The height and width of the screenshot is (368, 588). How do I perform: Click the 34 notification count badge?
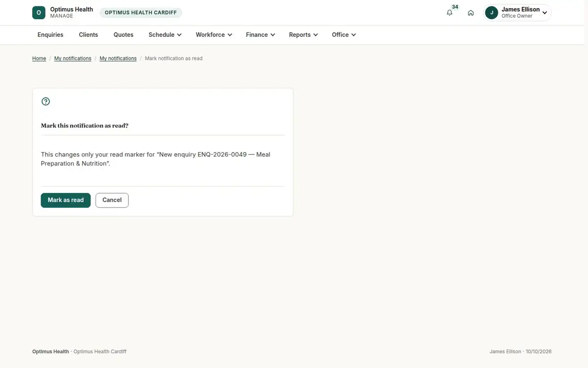[455, 7]
